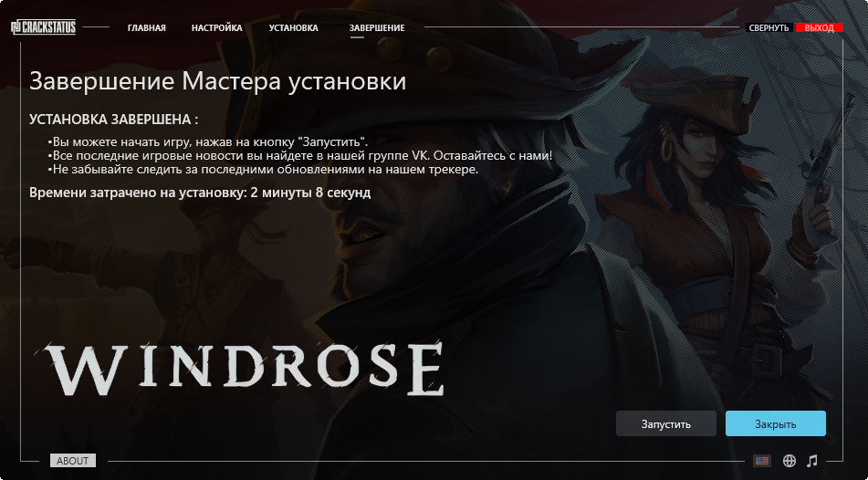The height and width of the screenshot is (480, 868).
Task: Select the ЗАВЕРШЕНИЕ tab
Action: point(377,27)
